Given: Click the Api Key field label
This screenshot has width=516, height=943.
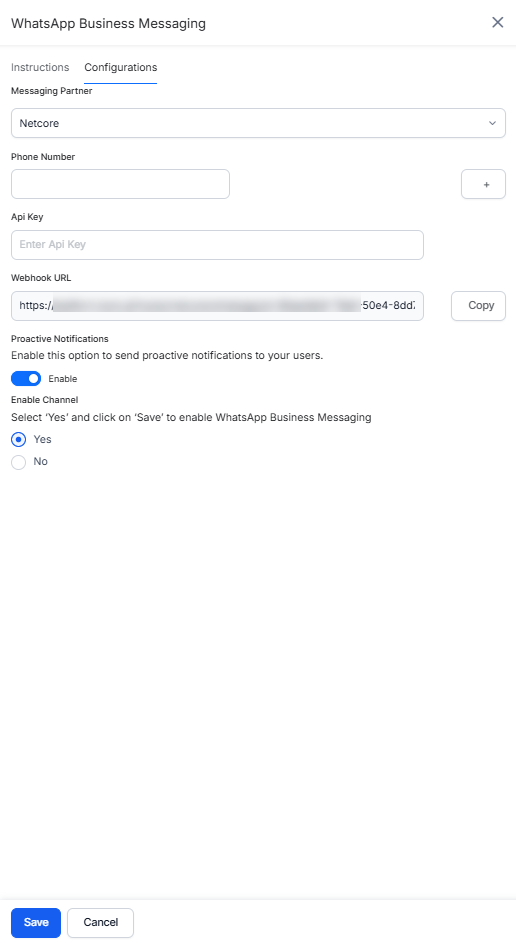Looking at the screenshot, I should (27, 217).
